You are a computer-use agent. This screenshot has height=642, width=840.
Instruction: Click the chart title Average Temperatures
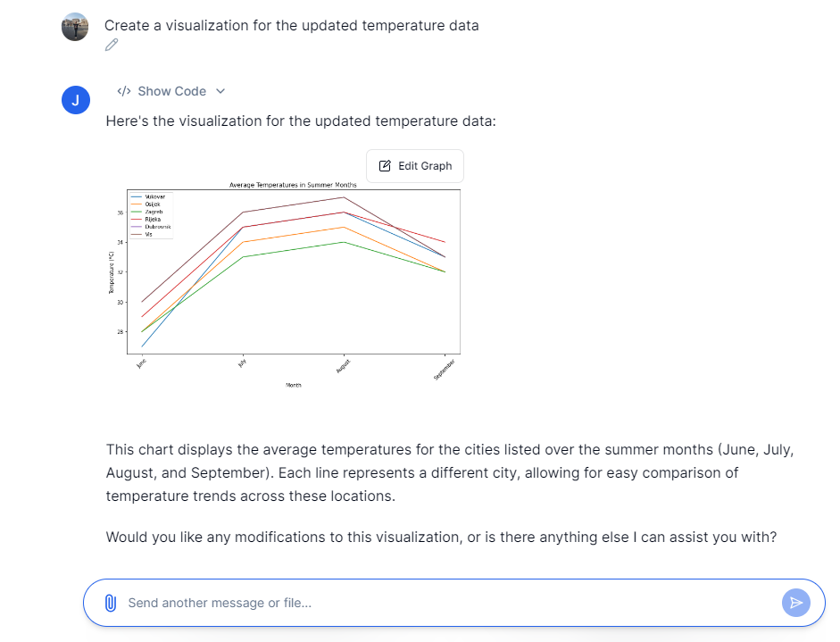(x=293, y=185)
